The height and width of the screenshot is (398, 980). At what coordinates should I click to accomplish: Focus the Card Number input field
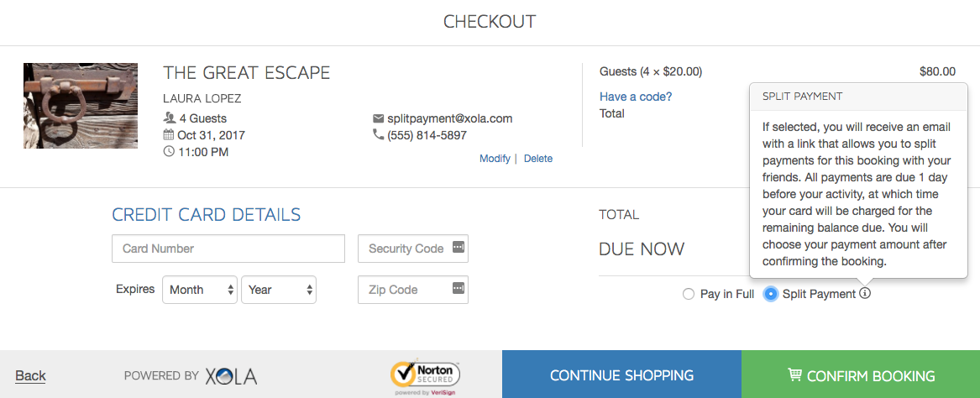coord(228,249)
